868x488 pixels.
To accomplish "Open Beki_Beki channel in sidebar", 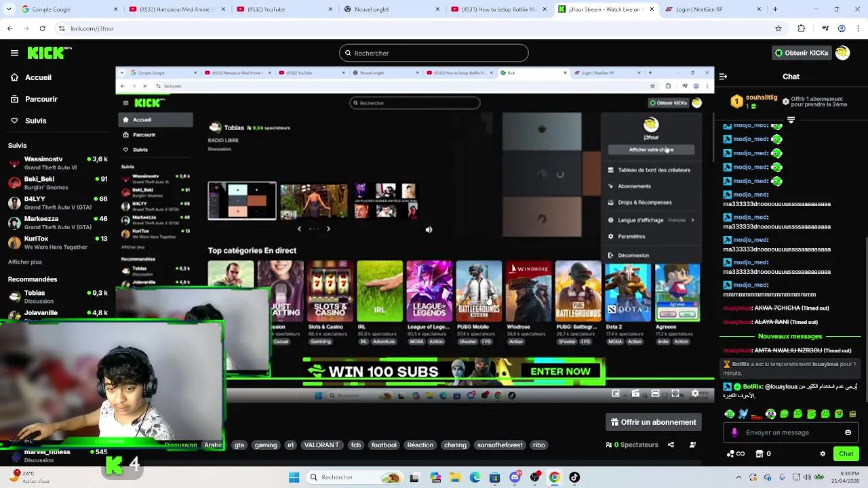I will [58, 183].
